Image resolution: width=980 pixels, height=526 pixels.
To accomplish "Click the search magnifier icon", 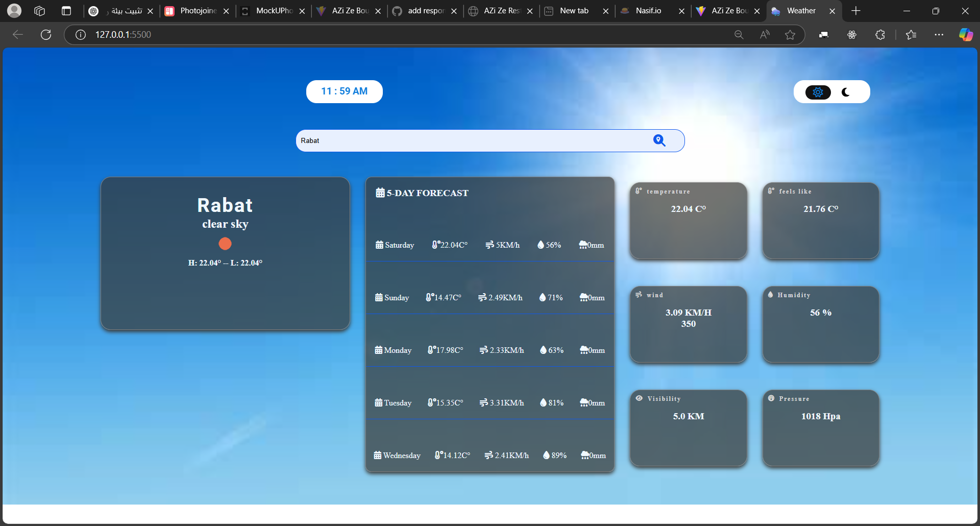I will 659,140.
